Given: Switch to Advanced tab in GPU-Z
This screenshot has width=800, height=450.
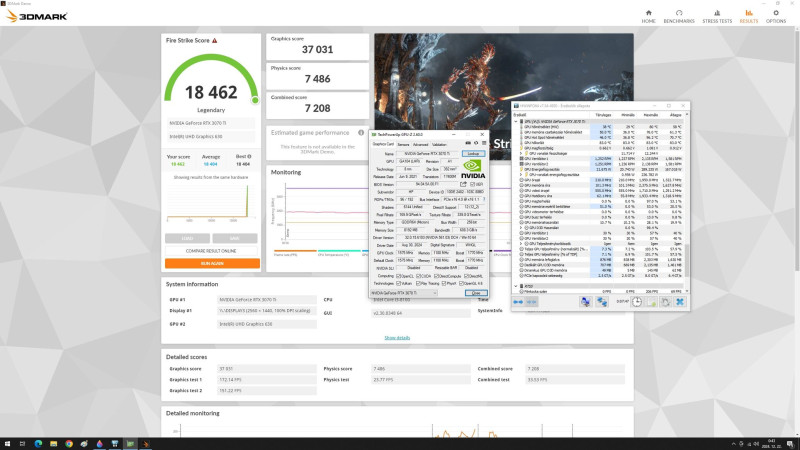Looking at the screenshot, I should (420, 144).
